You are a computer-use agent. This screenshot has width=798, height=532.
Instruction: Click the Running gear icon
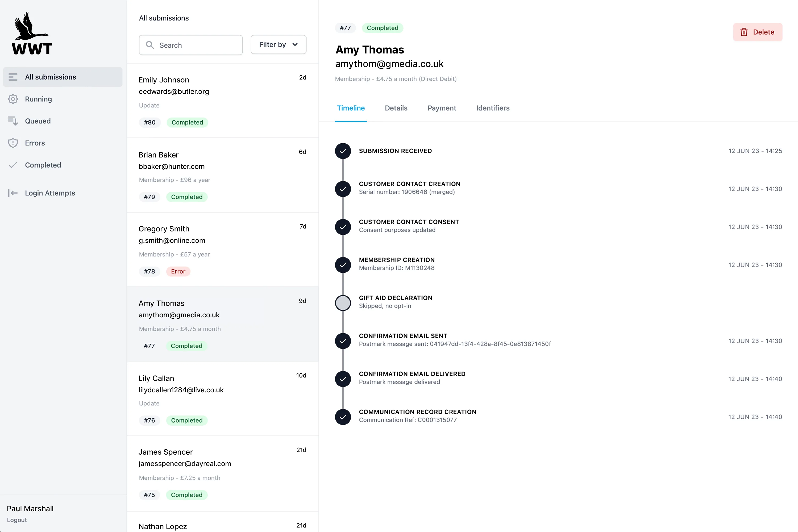click(13, 99)
